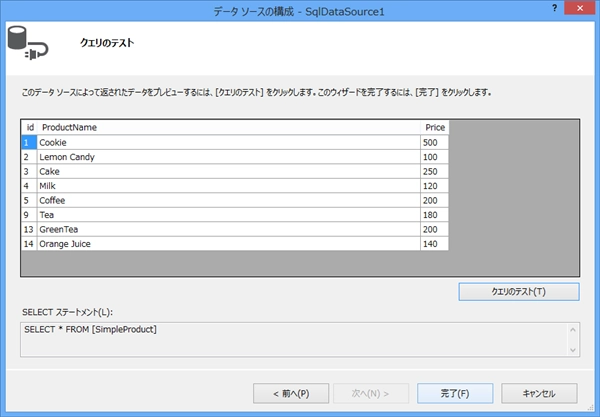Select the Cake cell
Screen dimensions: 600x417
click(229, 172)
